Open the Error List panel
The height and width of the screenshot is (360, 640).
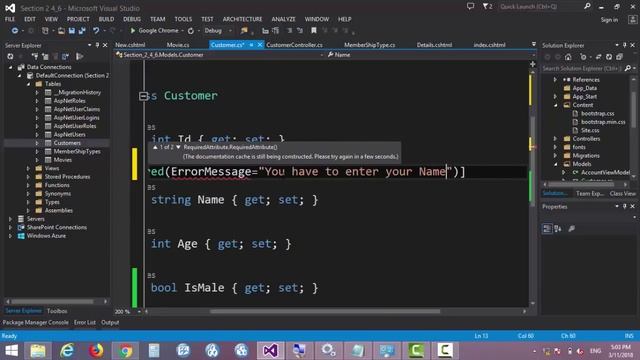click(84, 322)
